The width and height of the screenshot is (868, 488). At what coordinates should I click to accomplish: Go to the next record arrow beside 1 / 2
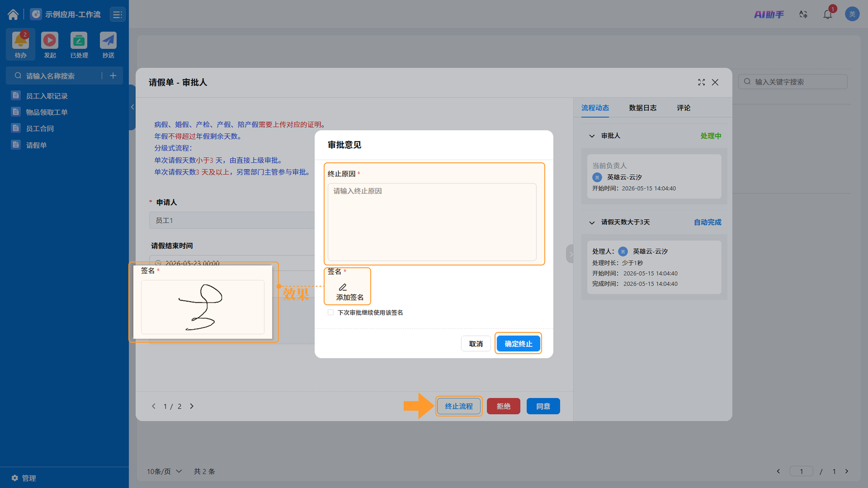[x=192, y=406]
